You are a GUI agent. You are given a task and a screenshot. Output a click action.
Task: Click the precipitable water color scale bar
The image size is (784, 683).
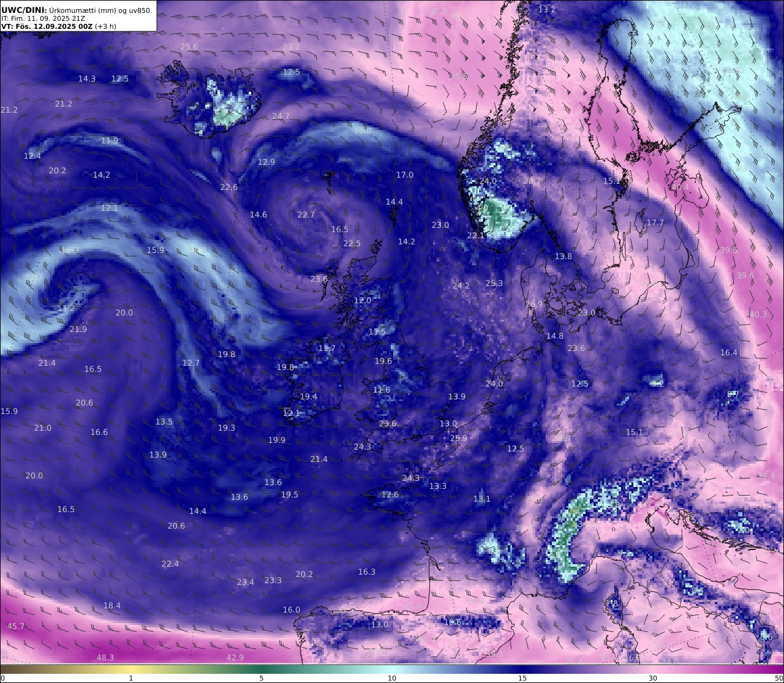392,669
